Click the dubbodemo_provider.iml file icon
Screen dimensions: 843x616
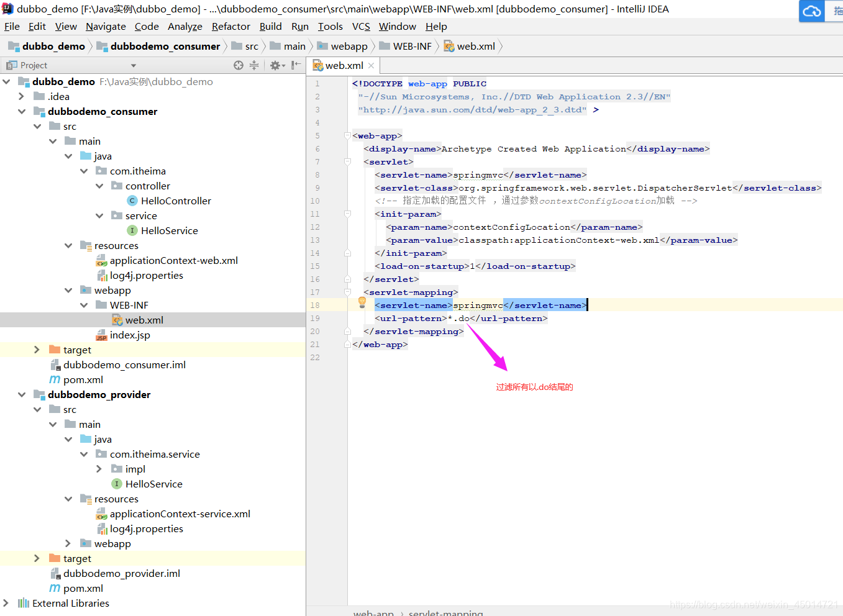coord(55,574)
